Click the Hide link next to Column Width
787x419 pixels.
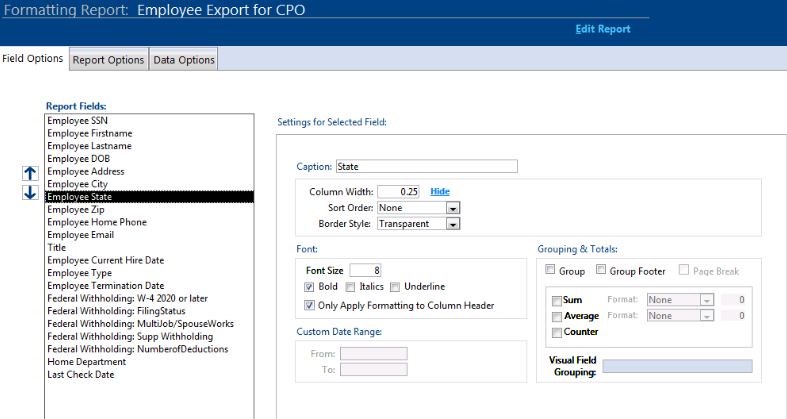point(440,191)
